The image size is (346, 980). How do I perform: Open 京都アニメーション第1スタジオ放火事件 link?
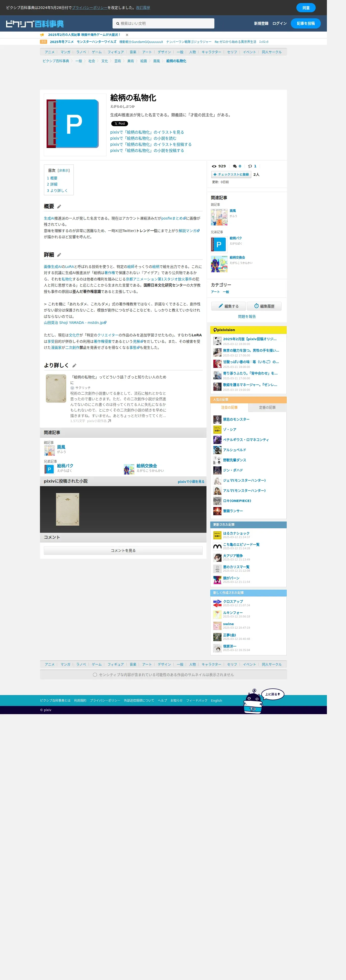tap(159, 279)
